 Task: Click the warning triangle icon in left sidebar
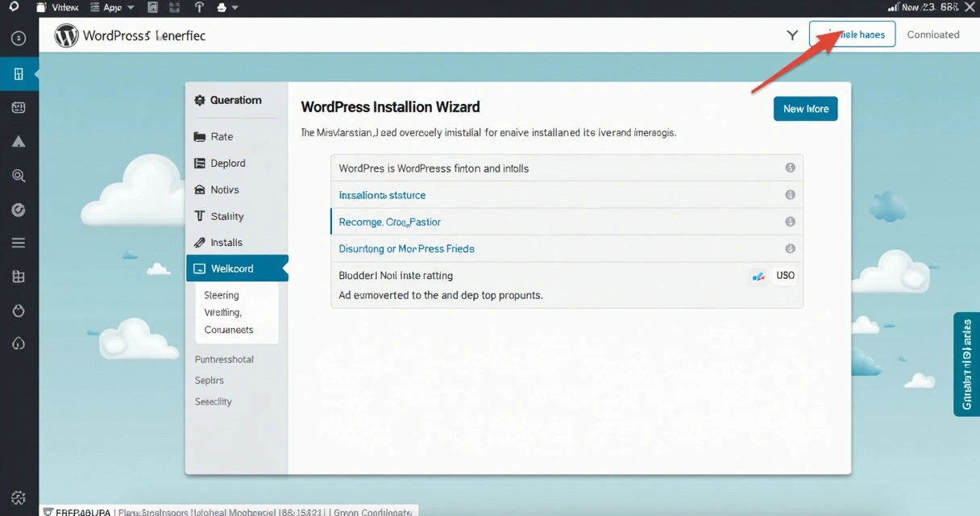tap(19, 142)
